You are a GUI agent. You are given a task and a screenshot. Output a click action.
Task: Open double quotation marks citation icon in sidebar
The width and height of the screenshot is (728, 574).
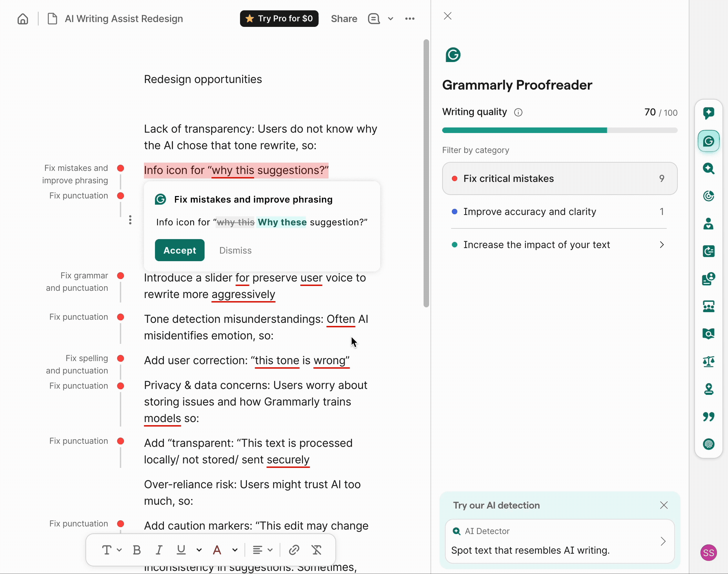pyautogui.click(x=708, y=417)
